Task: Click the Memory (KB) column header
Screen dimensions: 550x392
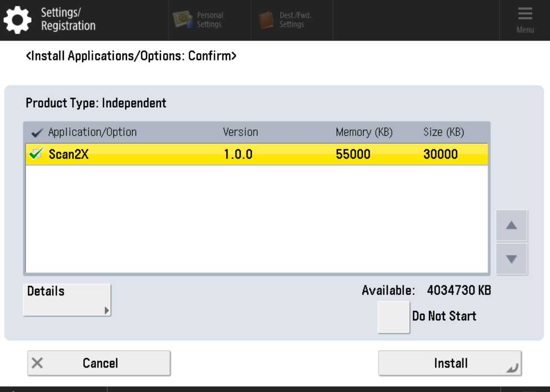Action: pyautogui.click(x=364, y=133)
